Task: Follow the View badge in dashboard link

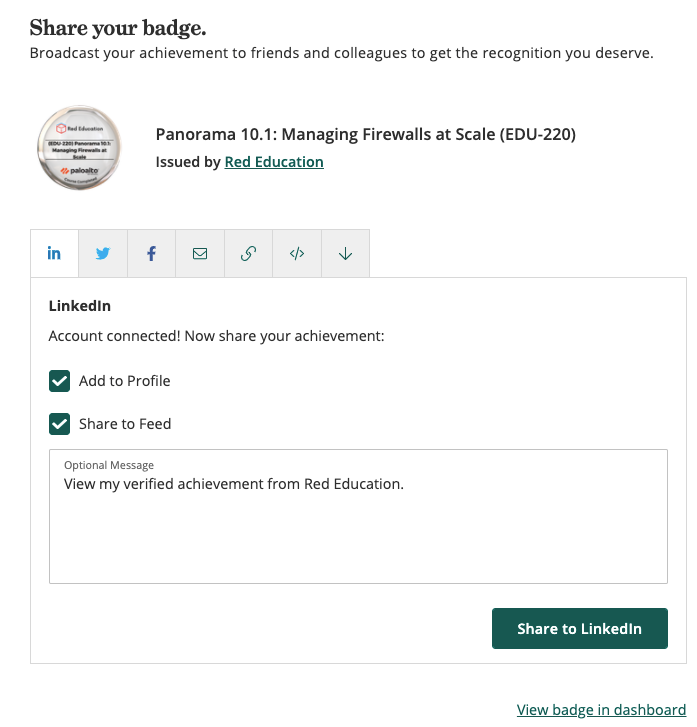Action: pos(601,710)
